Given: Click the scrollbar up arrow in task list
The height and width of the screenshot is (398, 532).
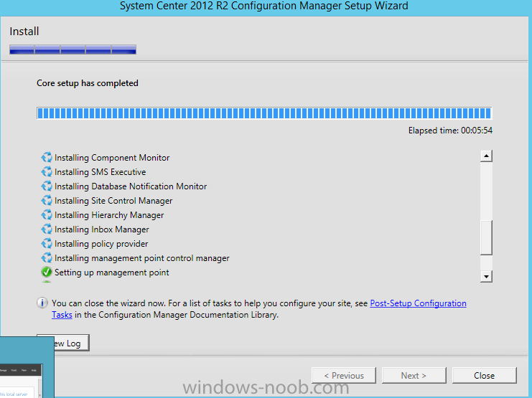Looking at the screenshot, I should tap(486, 156).
